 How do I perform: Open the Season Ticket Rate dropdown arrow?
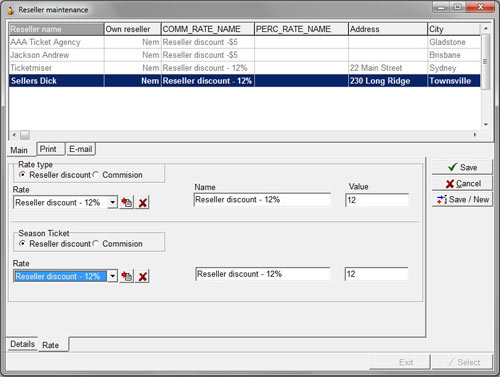(113, 276)
